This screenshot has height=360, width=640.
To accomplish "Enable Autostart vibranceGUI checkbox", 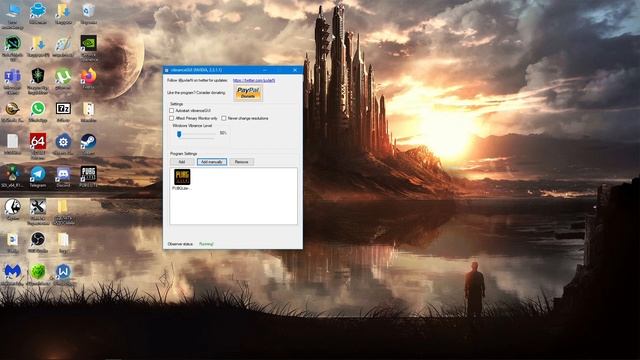I will click(171, 111).
